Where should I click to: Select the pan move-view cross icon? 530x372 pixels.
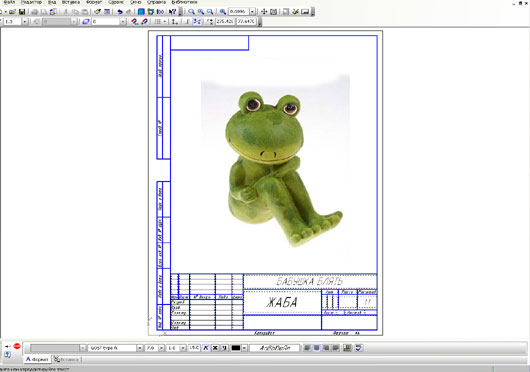pyautogui.click(x=264, y=11)
